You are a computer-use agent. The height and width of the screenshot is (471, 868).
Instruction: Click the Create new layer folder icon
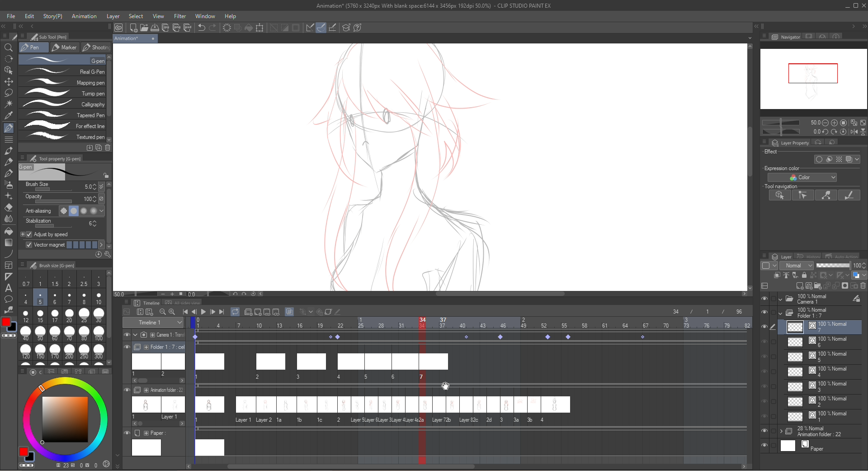[x=818, y=286]
